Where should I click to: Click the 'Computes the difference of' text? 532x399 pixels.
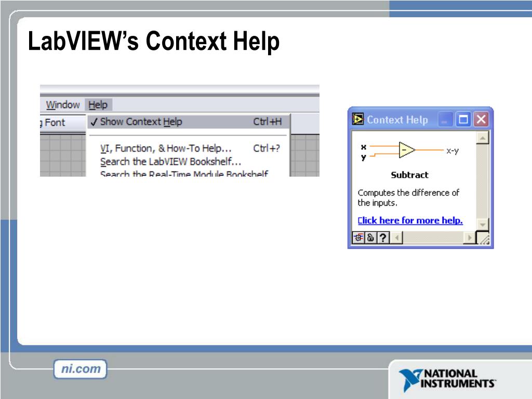coord(408,193)
